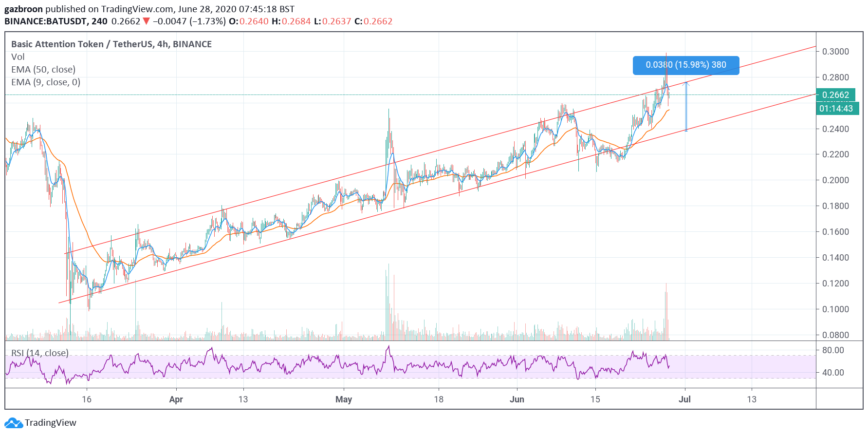
Task: Click the 16 date label on time axis
Action: pos(87,399)
